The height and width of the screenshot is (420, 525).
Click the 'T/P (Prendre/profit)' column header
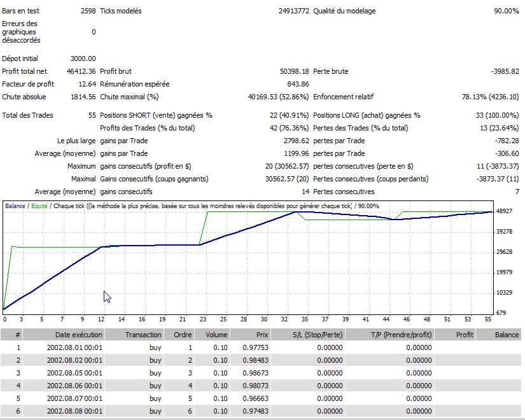click(x=401, y=335)
